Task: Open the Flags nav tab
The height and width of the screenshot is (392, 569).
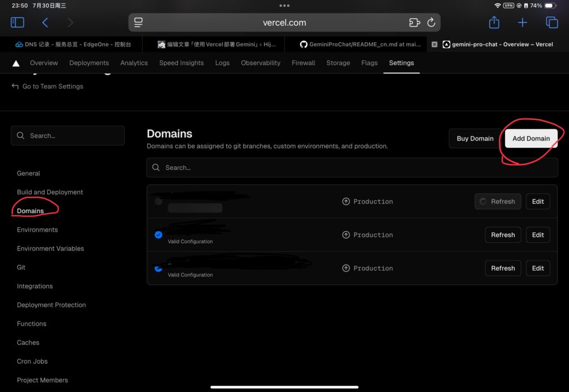Action: [x=370, y=63]
